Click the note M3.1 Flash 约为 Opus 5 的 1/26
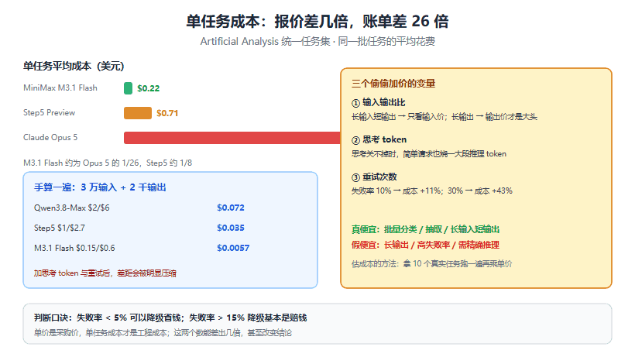The image size is (635, 364). point(108,163)
